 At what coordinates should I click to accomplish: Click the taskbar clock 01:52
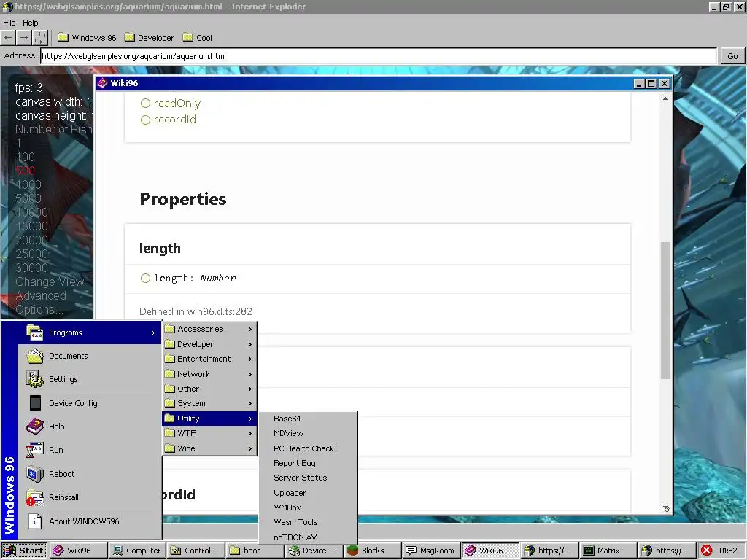coord(728,551)
